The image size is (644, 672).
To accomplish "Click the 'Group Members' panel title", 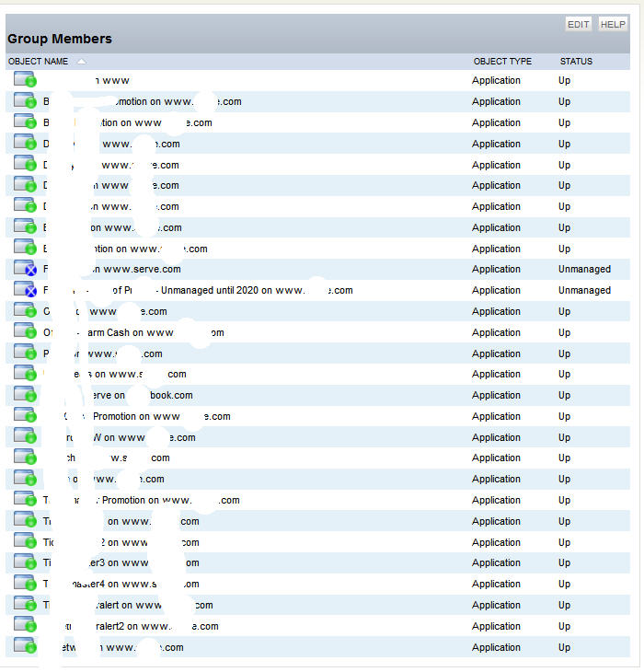I will click(x=60, y=39).
